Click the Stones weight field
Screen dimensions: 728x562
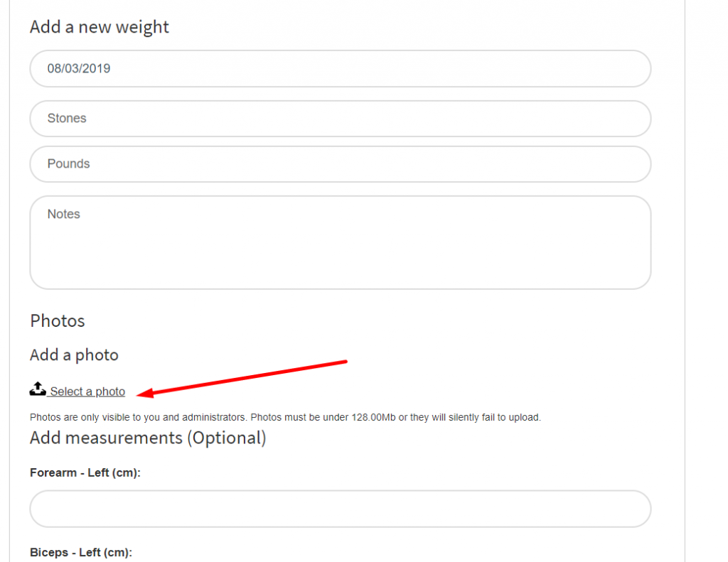[x=340, y=118]
